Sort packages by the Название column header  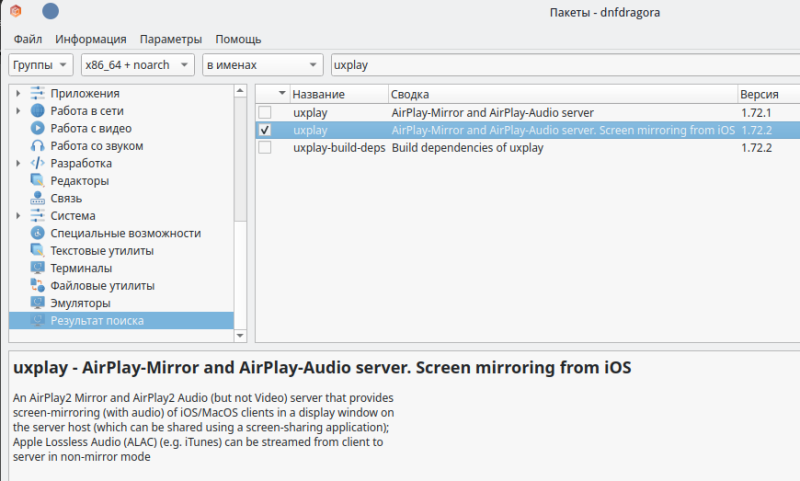tap(319, 94)
